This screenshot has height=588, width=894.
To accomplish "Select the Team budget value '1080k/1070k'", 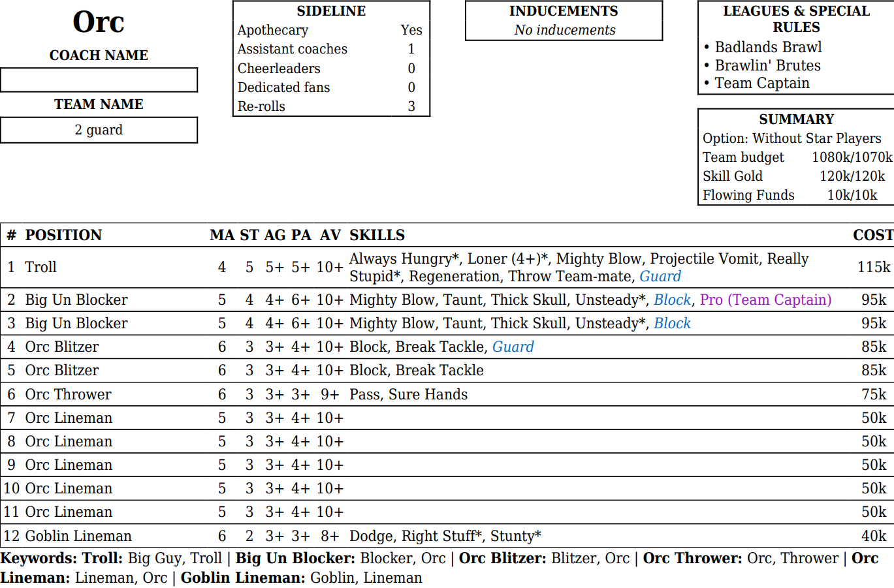I will tap(852, 157).
